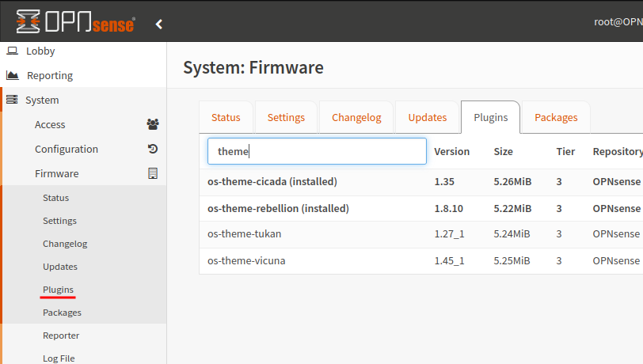Open Reporter in the sidebar
The width and height of the screenshot is (643, 364).
(61, 336)
